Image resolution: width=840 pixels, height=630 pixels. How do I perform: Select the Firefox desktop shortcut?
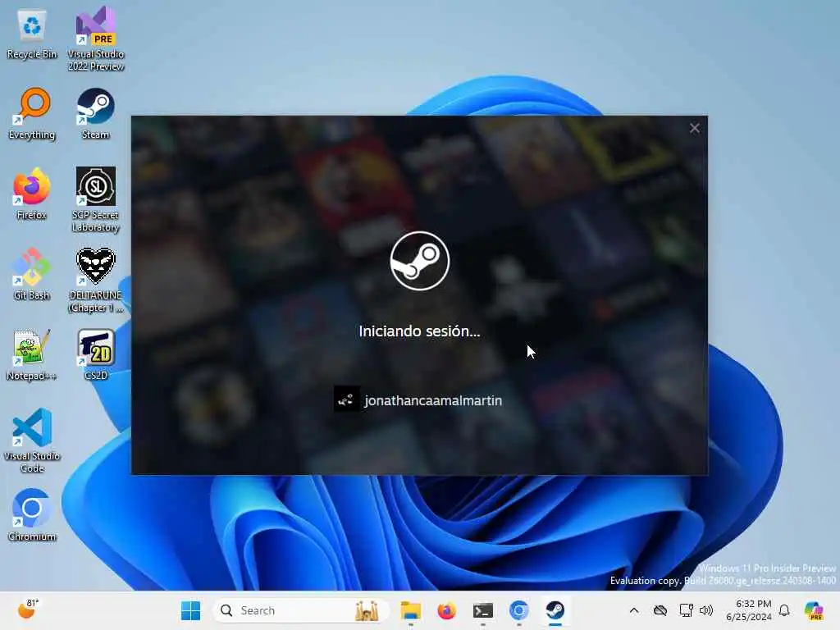click(x=32, y=194)
